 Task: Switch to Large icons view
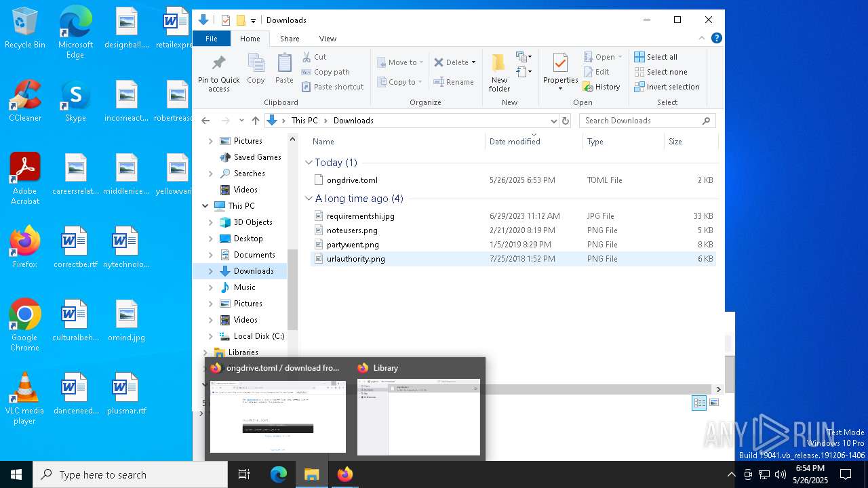[x=713, y=403]
